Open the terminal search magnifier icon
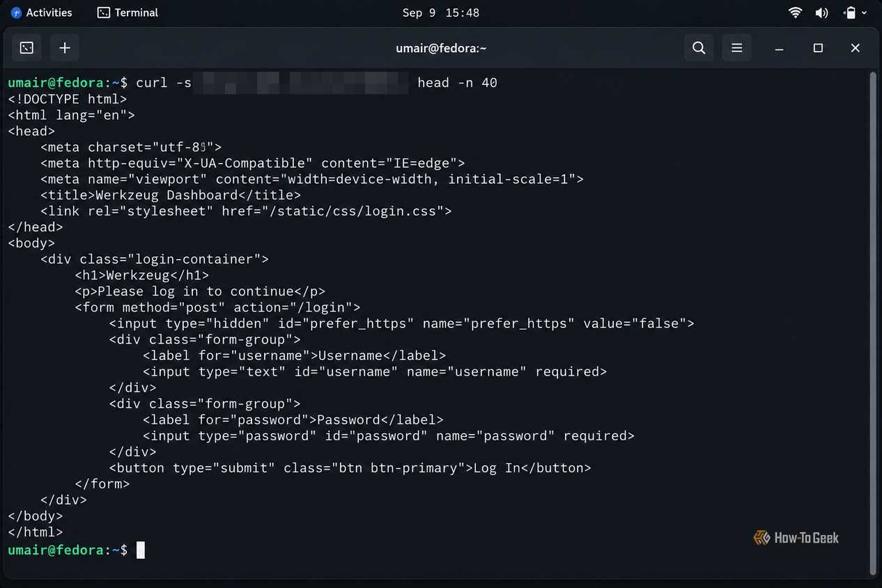882x588 pixels. click(699, 48)
